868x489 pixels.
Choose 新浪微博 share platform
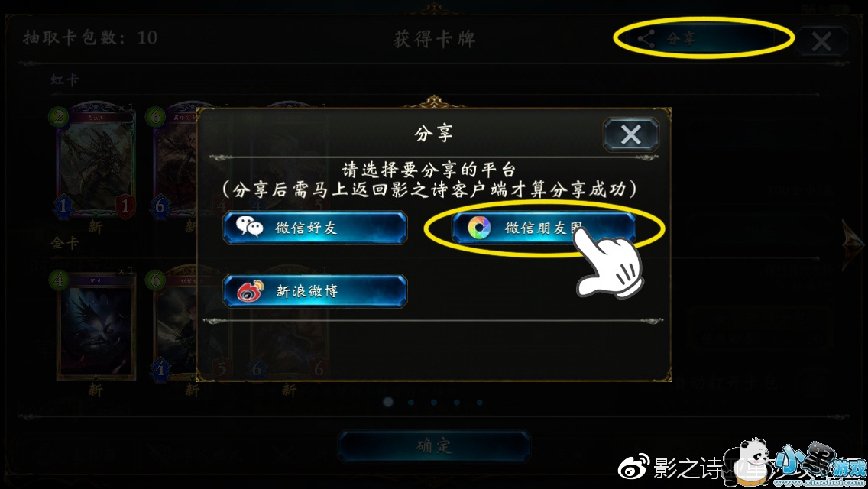tap(315, 291)
